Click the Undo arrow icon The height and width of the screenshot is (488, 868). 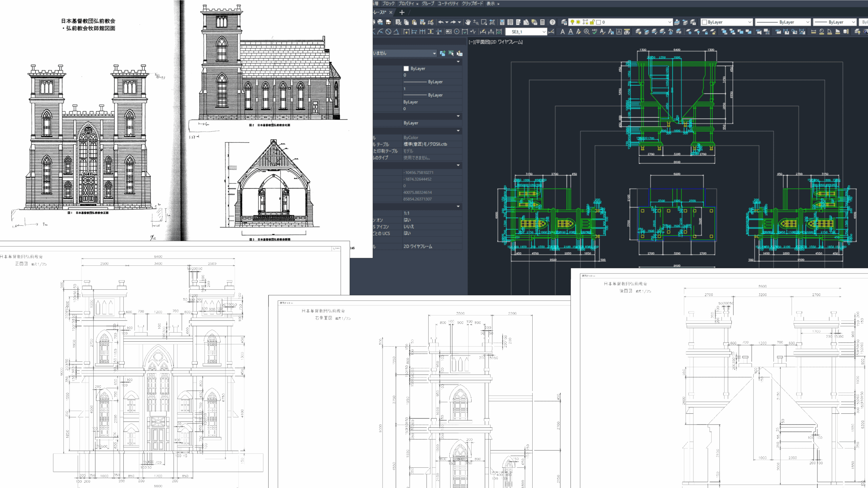(441, 22)
